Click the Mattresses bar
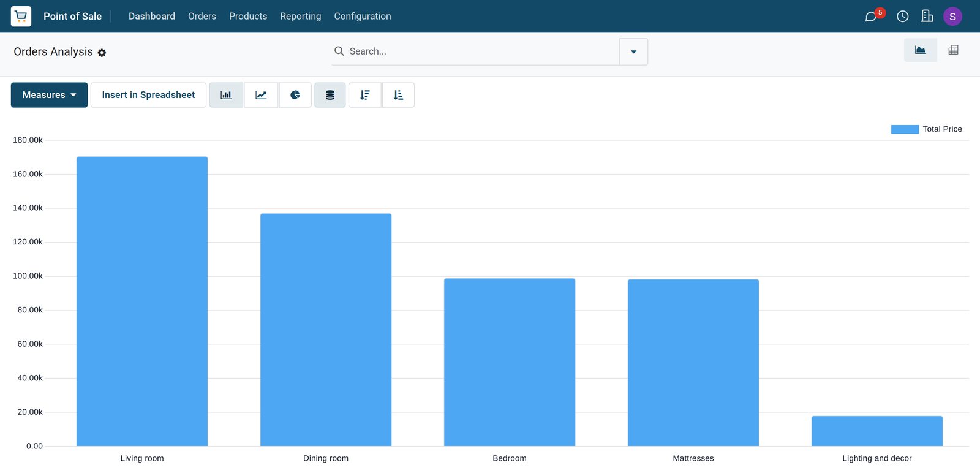 [693, 363]
